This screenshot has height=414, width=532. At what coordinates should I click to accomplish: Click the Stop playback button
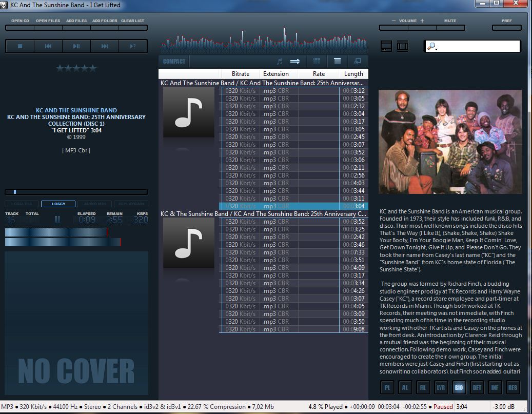[x=20, y=46]
